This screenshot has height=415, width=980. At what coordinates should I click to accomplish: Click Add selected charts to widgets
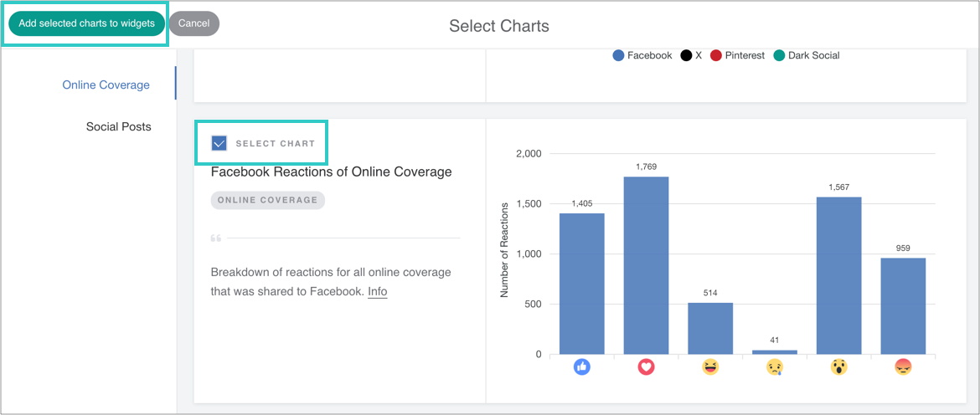coord(86,23)
